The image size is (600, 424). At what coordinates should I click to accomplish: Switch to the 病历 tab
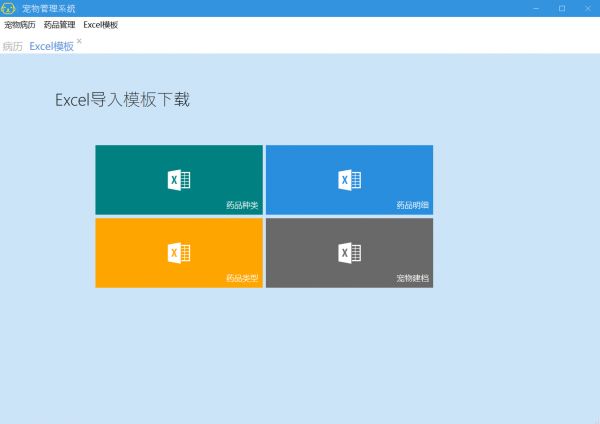13,47
